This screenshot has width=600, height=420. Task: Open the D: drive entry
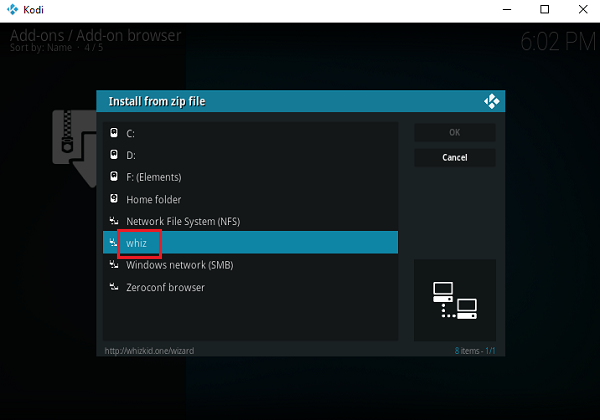250,155
